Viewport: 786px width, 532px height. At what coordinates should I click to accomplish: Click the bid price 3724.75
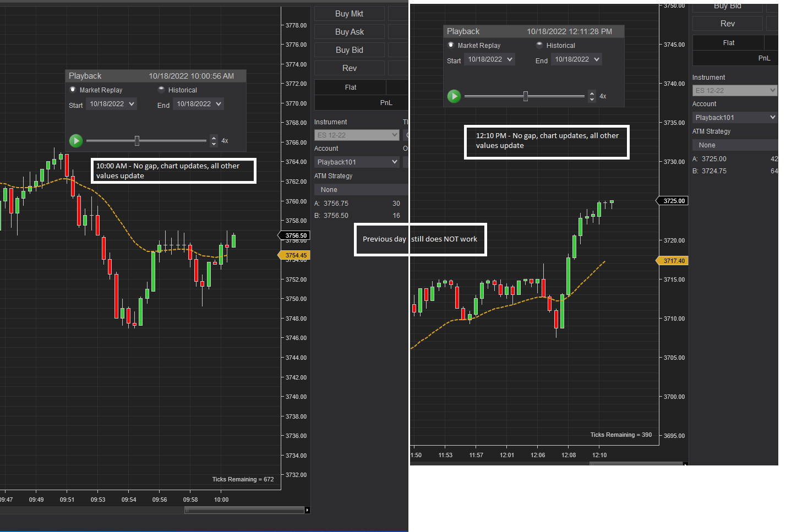tap(714, 171)
